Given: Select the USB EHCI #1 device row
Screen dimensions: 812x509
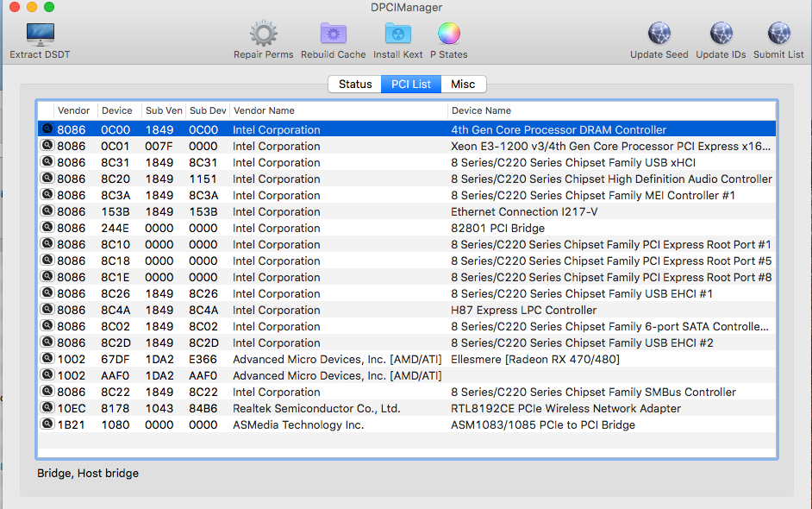Looking at the screenshot, I should pyautogui.click(x=407, y=293).
